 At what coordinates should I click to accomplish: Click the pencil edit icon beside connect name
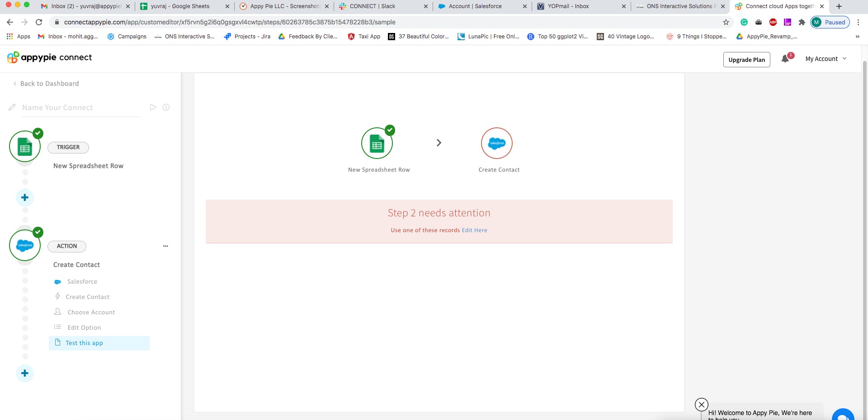(x=12, y=107)
